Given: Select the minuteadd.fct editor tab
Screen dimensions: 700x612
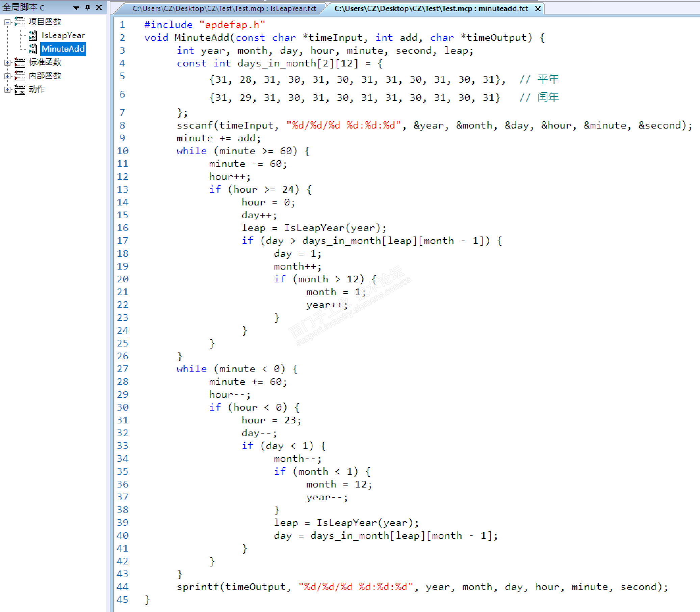Looking at the screenshot, I should click(x=431, y=8).
